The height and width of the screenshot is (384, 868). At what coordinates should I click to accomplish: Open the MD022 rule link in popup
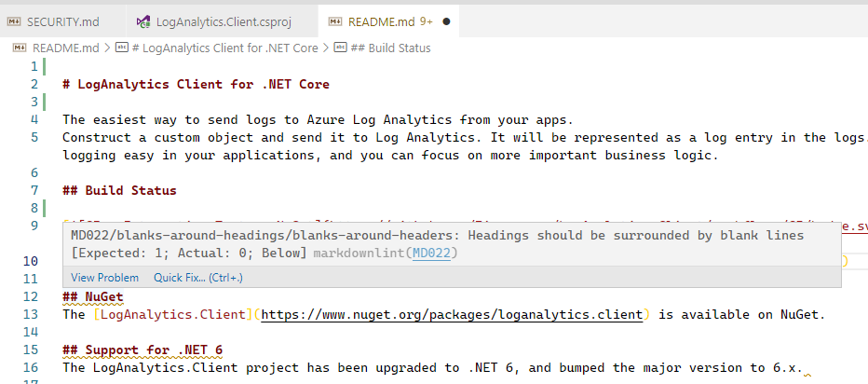point(436,253)
